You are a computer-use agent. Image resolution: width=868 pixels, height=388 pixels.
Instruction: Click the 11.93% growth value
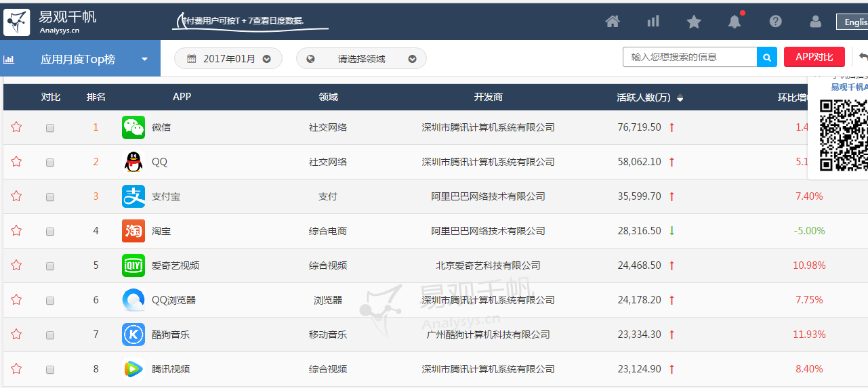[x=810, y=335]
